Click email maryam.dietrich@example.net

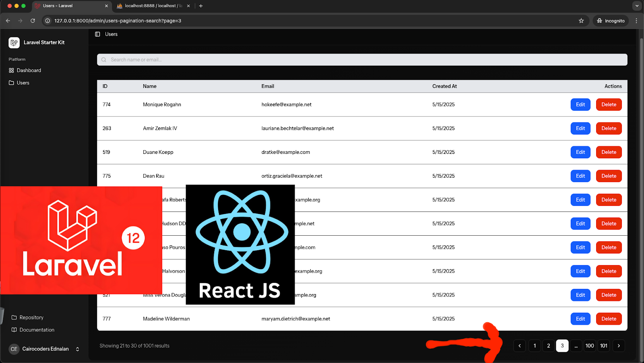(x=296, y=319)
